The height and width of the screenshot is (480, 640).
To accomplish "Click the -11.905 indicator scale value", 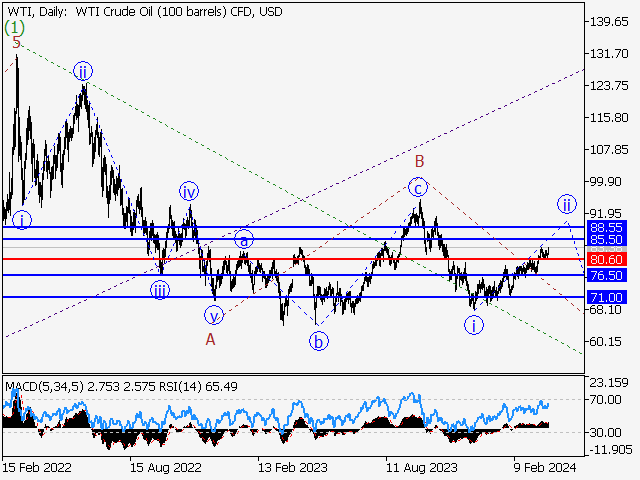I will click(x=609, y=450).
